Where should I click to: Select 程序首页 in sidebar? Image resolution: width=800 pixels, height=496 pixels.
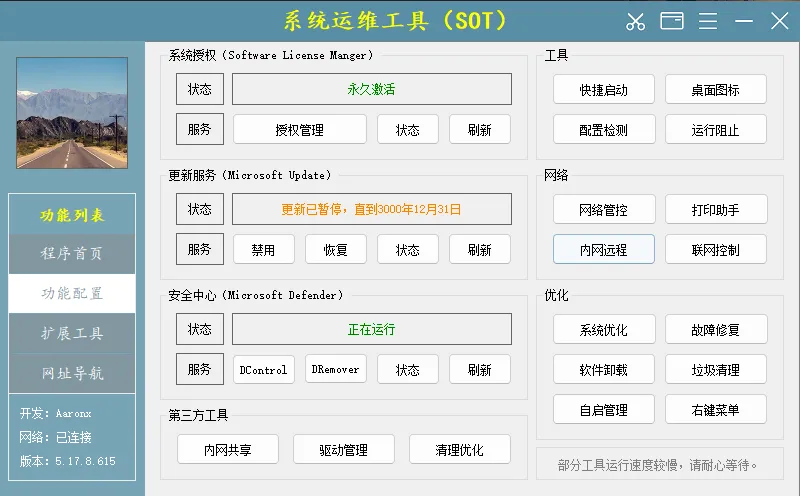coord(72,254)
